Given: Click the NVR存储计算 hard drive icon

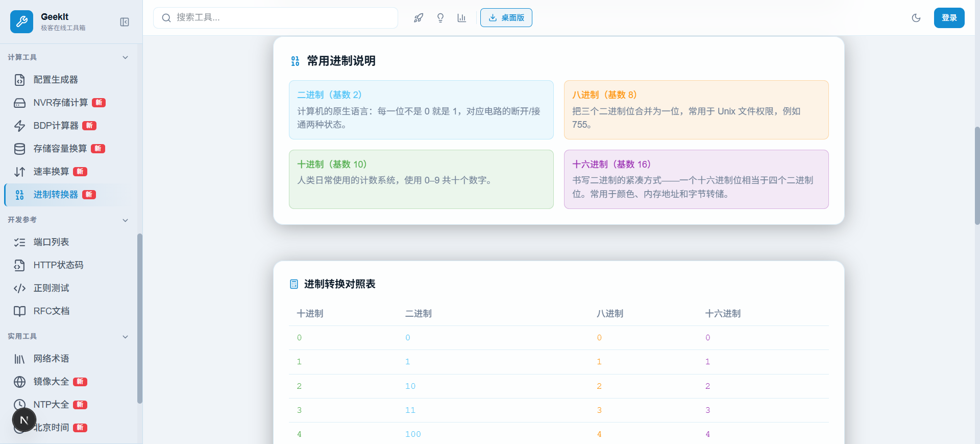Looking at the screenshot, I should click(x=19, y=103).
